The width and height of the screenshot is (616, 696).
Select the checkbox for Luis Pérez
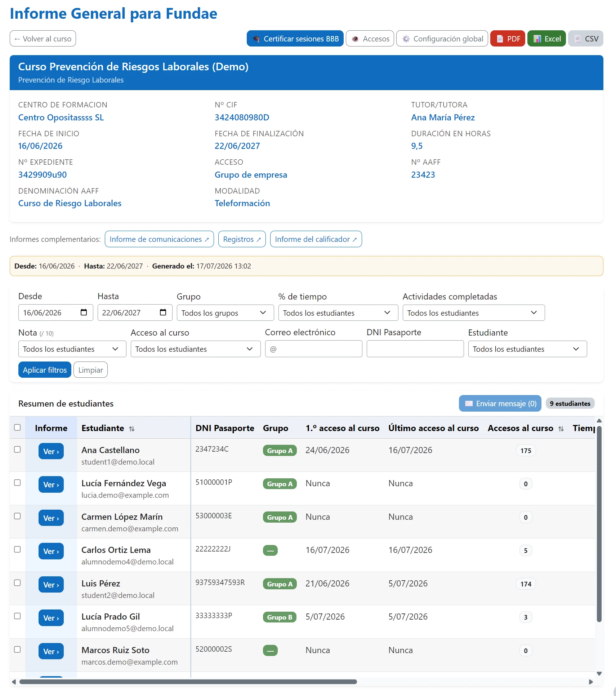tap(17, 583)
